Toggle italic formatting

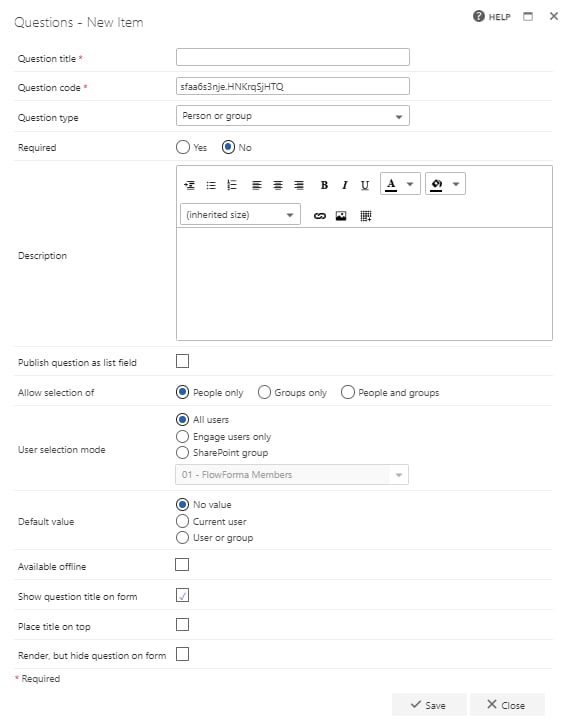click(344, 185)
